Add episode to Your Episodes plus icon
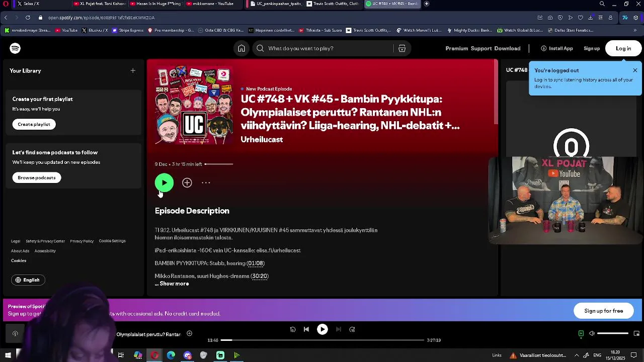Viewport: 644px width, 362px height. pyautogui.click(x=187, y=183)
